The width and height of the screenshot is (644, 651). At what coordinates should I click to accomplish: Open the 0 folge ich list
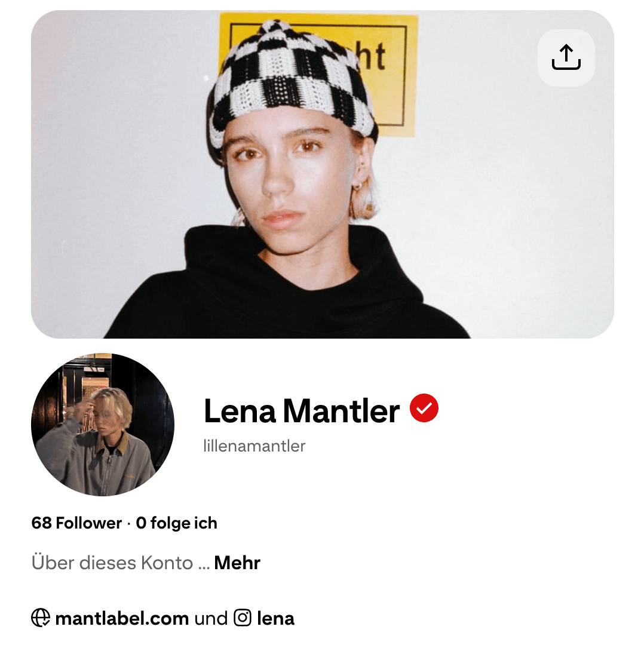coord(176,523)
